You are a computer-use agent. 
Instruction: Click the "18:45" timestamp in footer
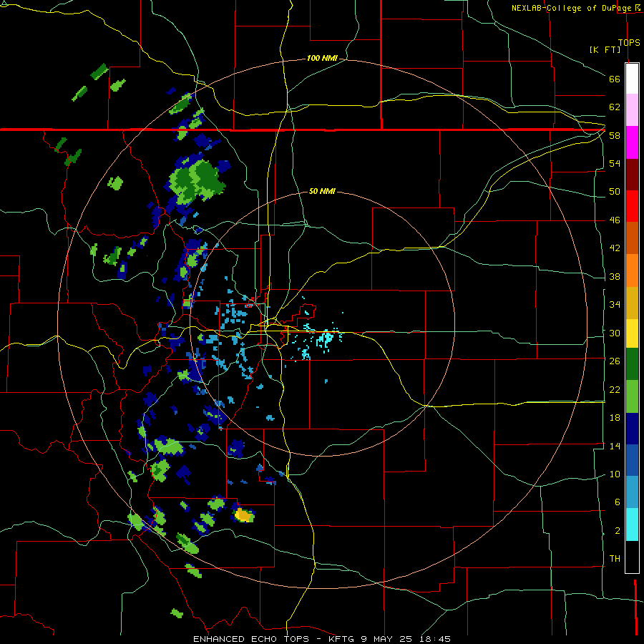pos(435,639)
